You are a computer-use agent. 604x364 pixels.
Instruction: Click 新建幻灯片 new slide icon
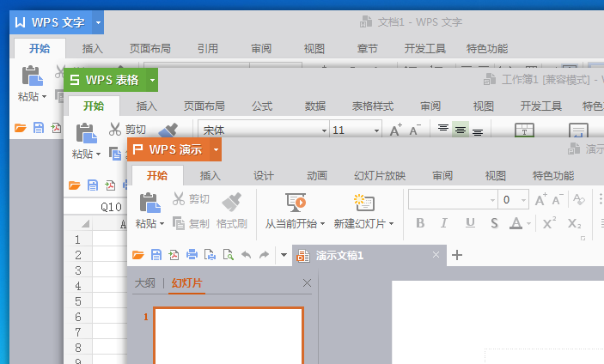pos(364,203)
